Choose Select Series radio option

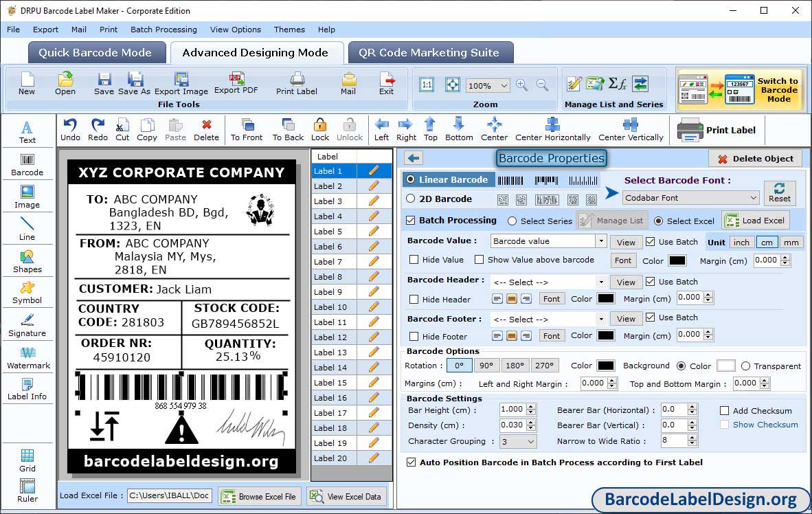tap(512, 221)
